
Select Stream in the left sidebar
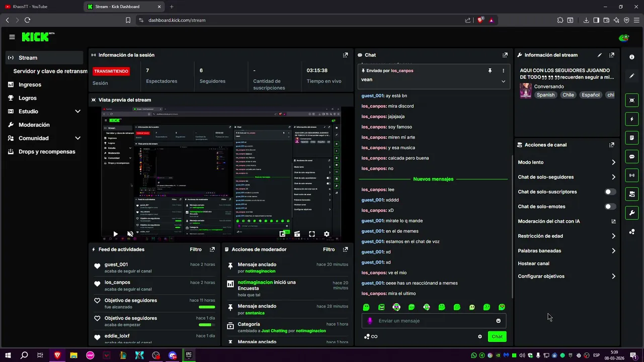click(x=45, y=58)
